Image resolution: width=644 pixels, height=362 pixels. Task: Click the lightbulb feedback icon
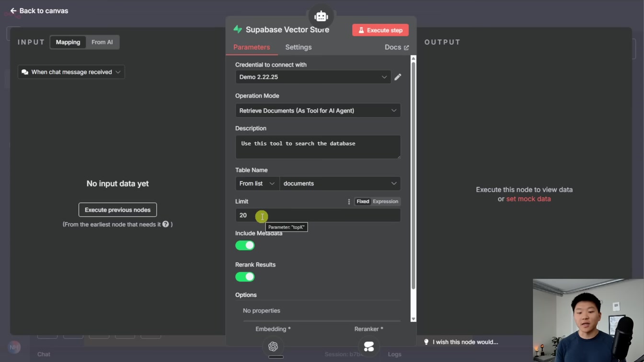coord(426,342)
